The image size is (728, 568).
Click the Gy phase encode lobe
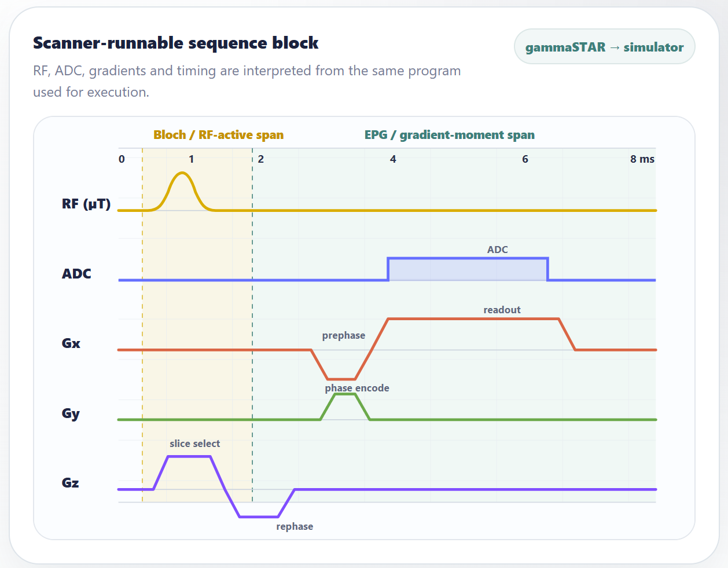coord(345,394)
